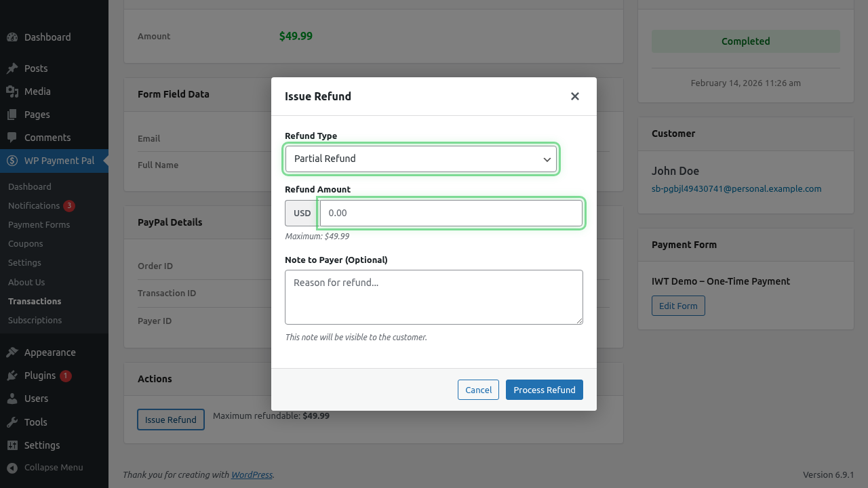Screen dimensions: 868x488
Task: Focus the Refund Amount field
Action: pos(451,212)
